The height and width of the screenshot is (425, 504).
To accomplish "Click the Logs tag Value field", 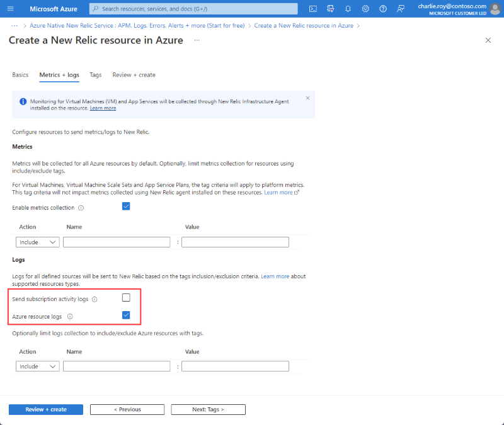I will click(x=235, y=366).
